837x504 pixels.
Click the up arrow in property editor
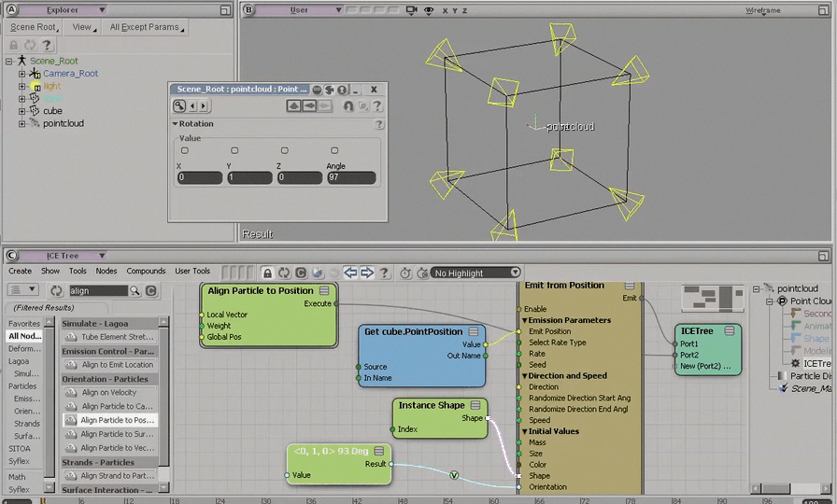click(293, 106)
